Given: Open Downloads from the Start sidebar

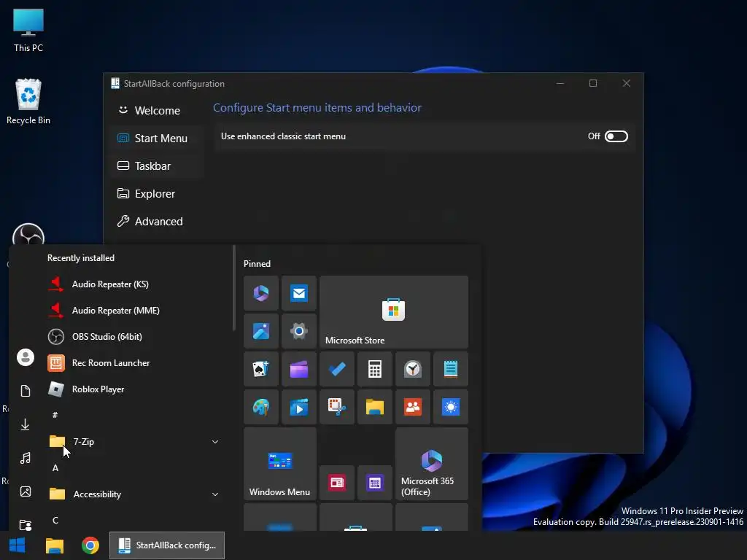Looking at the screenshot, I should coord(26,424).
